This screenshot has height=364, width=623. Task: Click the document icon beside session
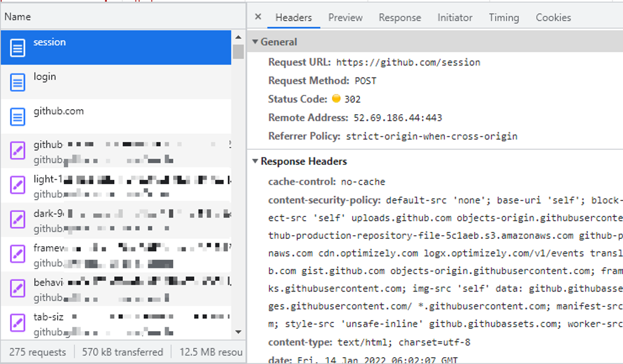click(17, 48)
